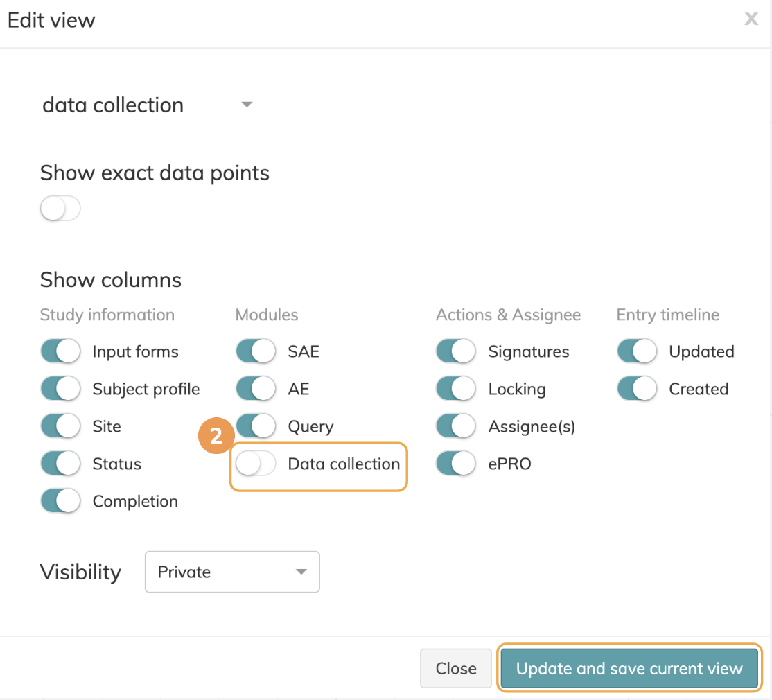Hide the Assignee(s) column

click(x=455, y=426)
